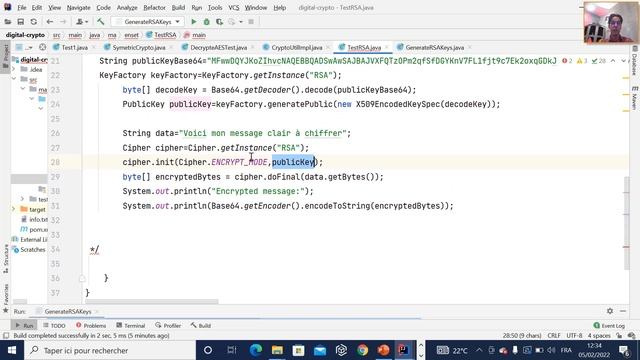Open the GenerateRSAKeys run configuration dropdown
The width and height of the screenshot is (640, 360).
[148, 22]
